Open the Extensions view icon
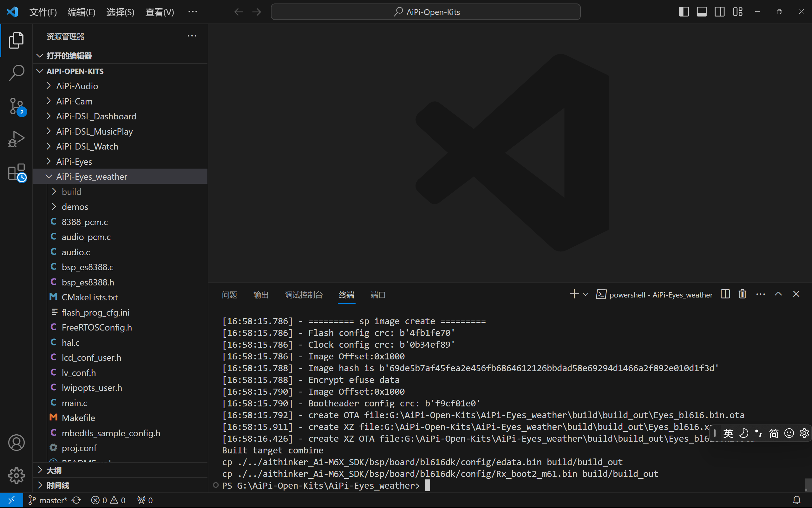The image size is (812, 508). [x=17, y=173]
